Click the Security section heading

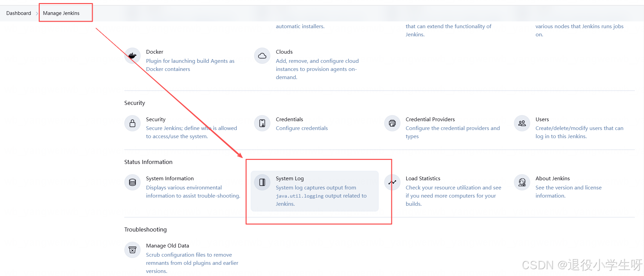(x=135, y=103)
